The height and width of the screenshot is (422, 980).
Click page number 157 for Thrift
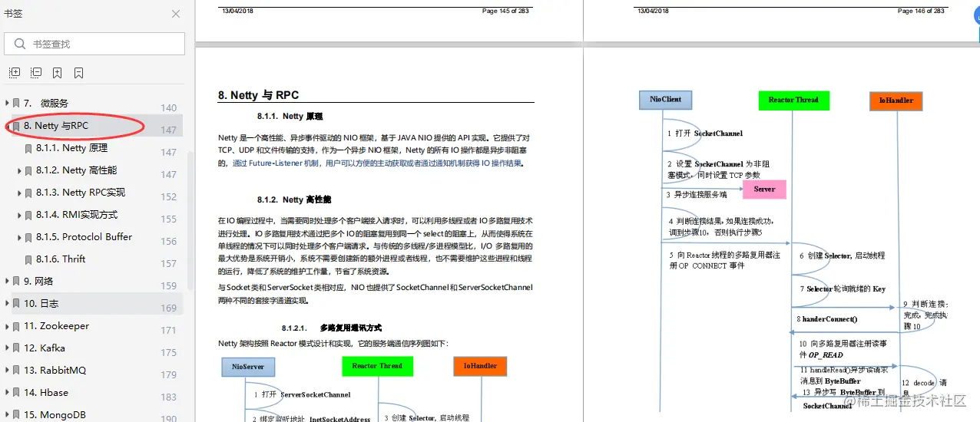169,264
